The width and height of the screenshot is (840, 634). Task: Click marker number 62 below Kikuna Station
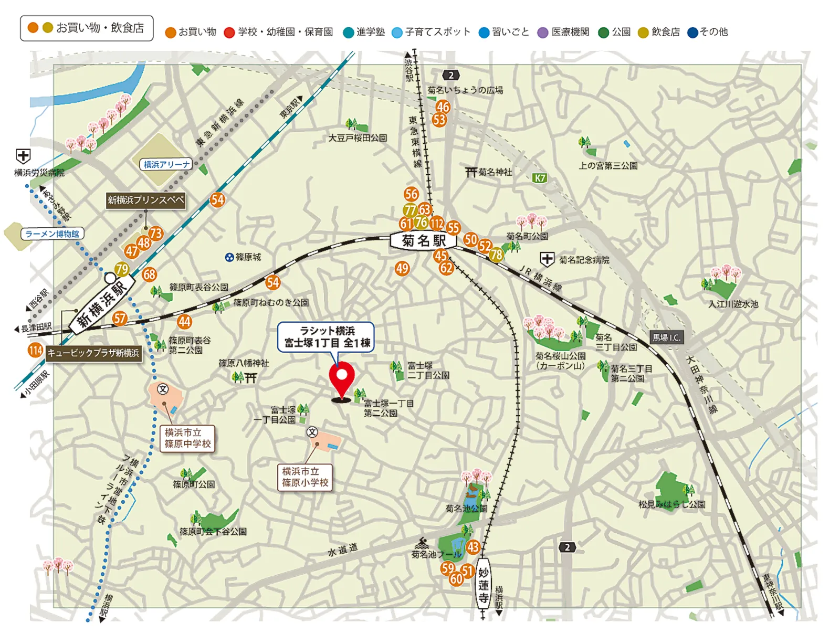click(x=446, y=268)
